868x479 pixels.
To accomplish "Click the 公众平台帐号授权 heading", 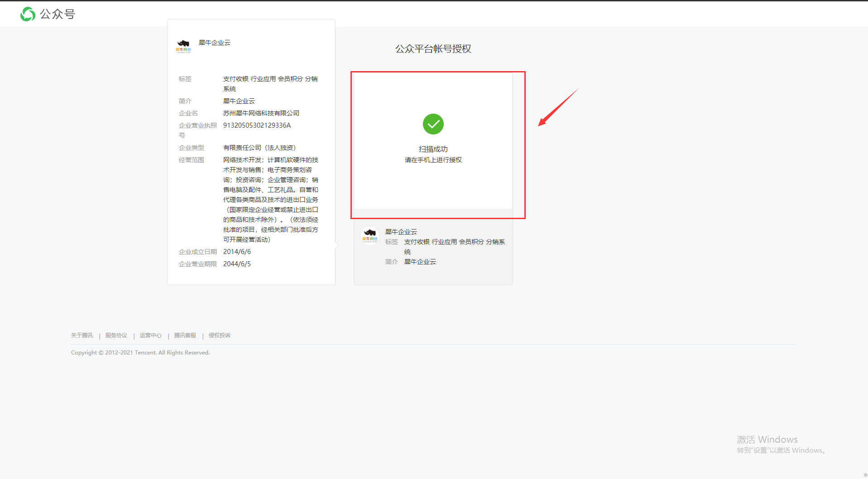I will pos(433,49).
